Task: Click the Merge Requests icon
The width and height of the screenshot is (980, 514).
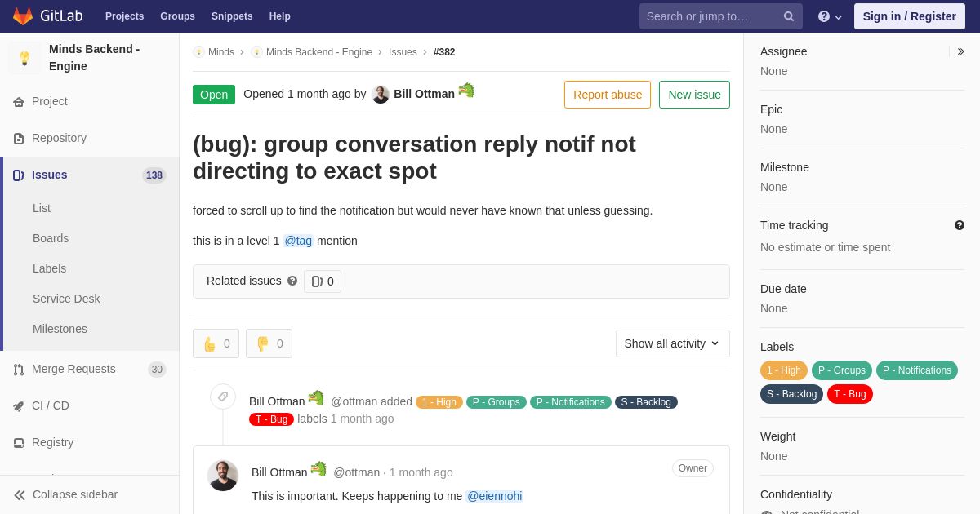Action: coord(19,370)
